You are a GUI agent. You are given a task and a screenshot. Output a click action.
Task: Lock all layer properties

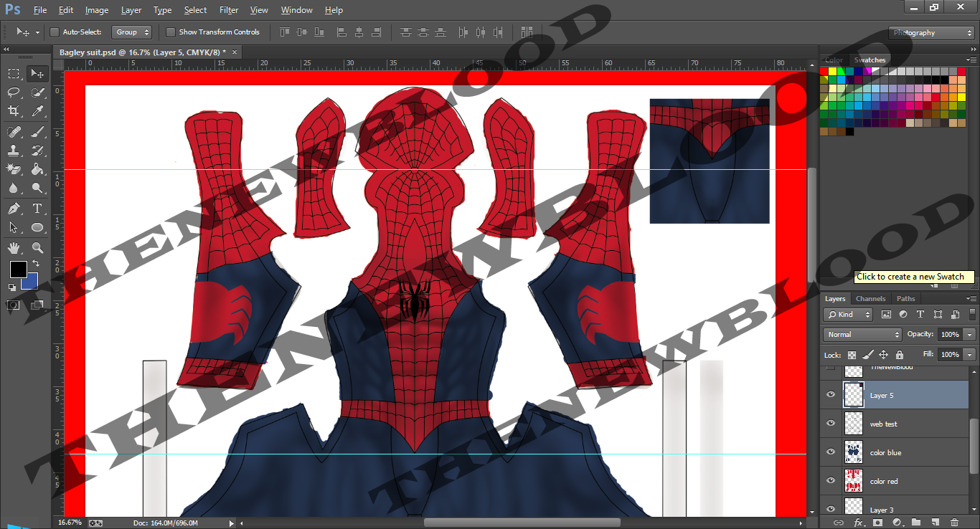pos(900,355)
